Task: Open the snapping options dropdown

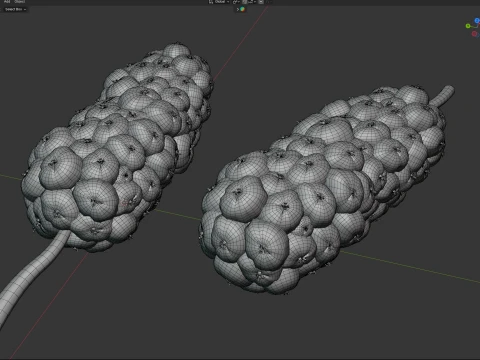Action: (x=252, y=2)
